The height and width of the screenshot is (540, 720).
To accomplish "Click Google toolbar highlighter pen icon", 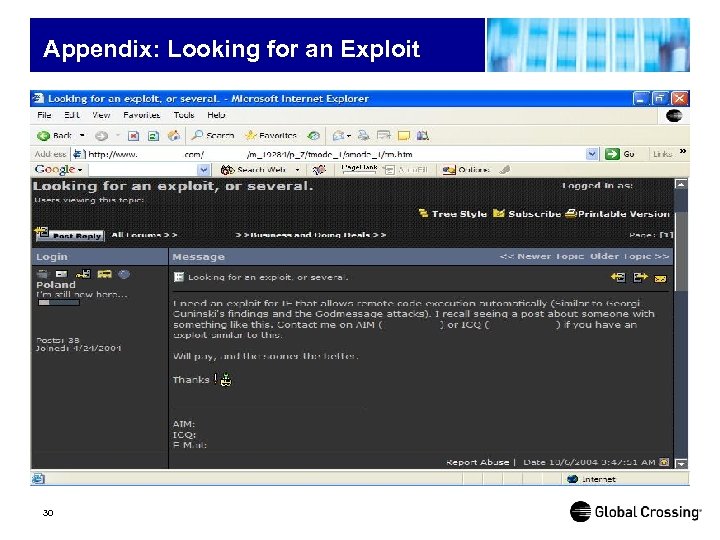I will [505, 169].
